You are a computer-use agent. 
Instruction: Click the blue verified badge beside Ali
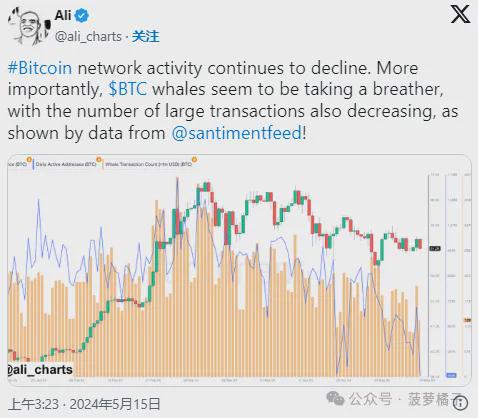tap(82, 16)
